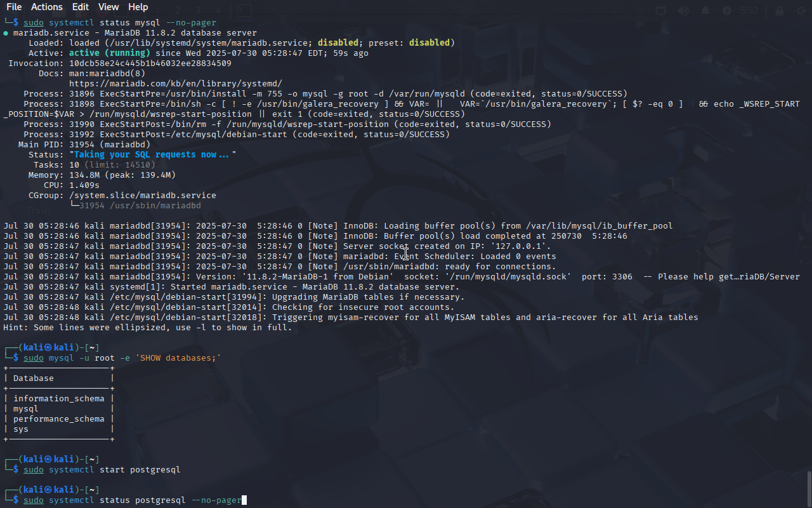Click the faint notification bell icon in panel

pos(705,11)
